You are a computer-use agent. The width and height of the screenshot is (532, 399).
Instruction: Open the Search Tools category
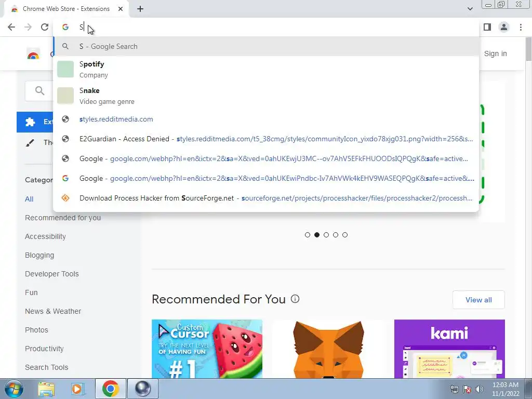click(46, 367)
